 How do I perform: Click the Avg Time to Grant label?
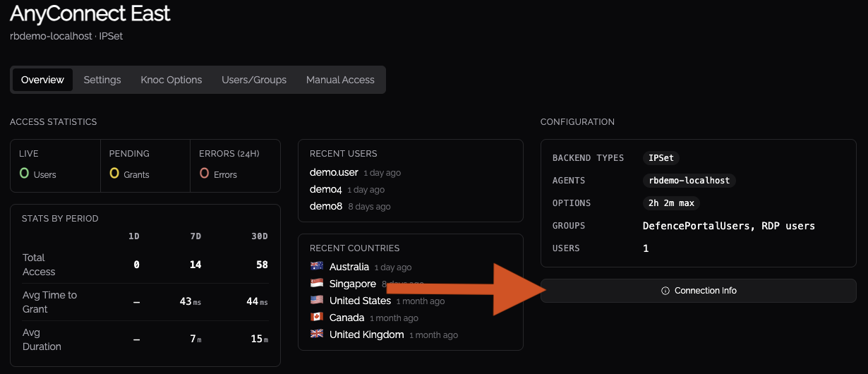(x=49, y=302)
